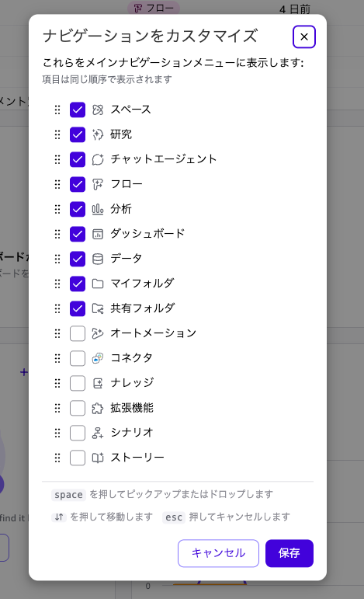Click the ダッシュボード label text
Image resolution: width=364 pixels, height=599 pixels.
point(147,234)
